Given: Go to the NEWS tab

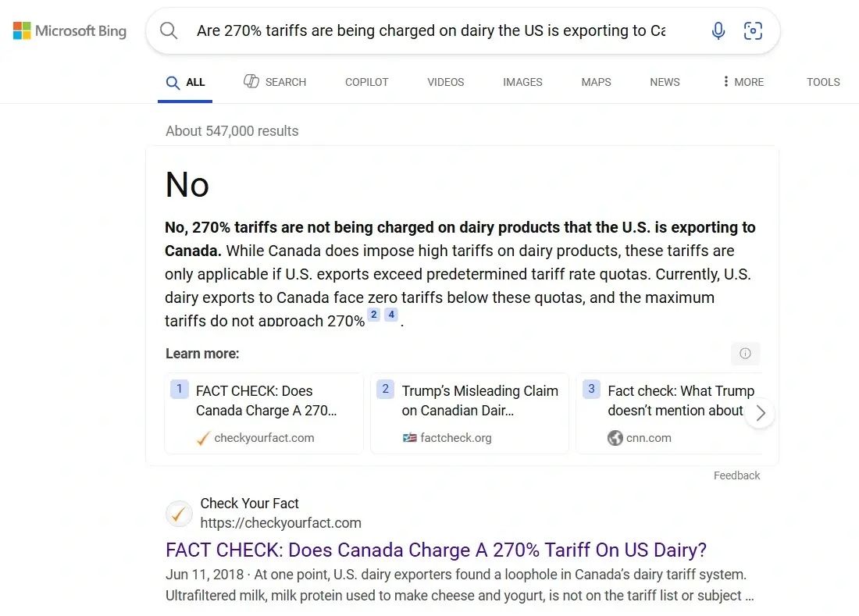Looking at the screenshot, I should point(665,82).
